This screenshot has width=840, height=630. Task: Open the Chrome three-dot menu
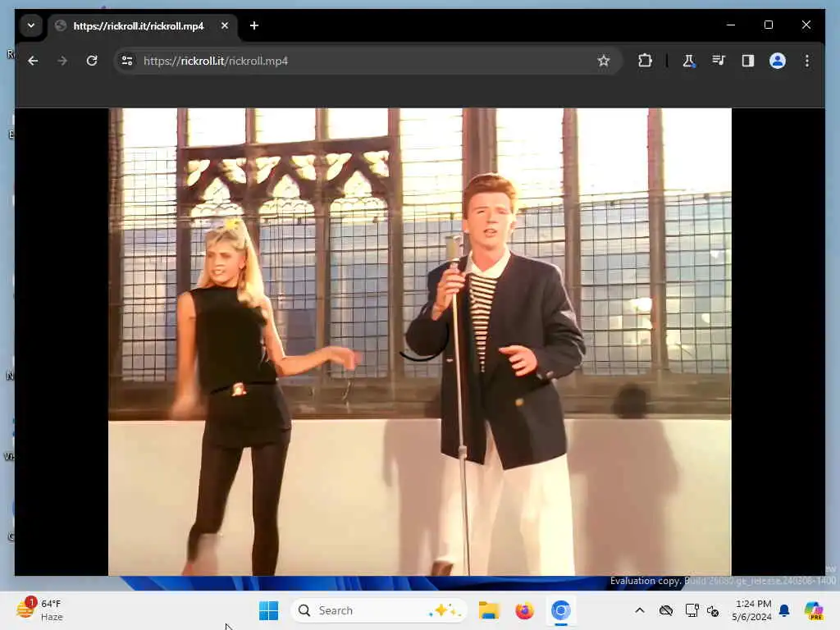pyautogui.click(x=807, y=61)
